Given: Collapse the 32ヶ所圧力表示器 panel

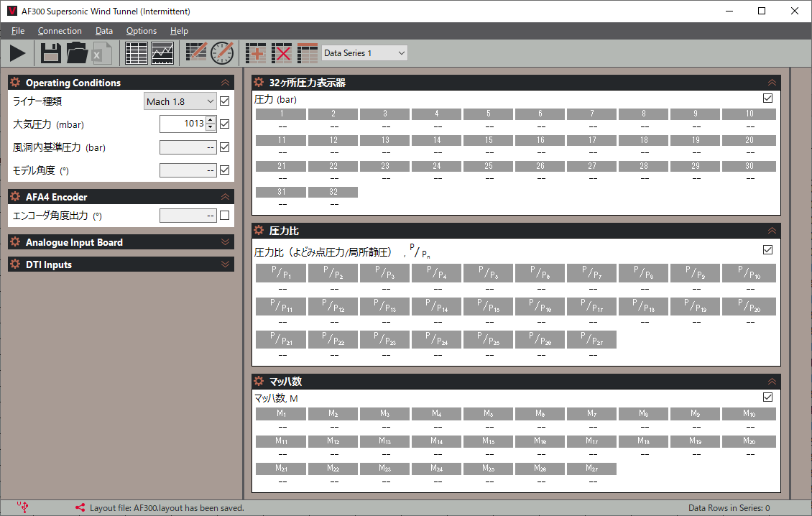Looking at the screenshot, I should pyautogui.click(x=772, y=83).
